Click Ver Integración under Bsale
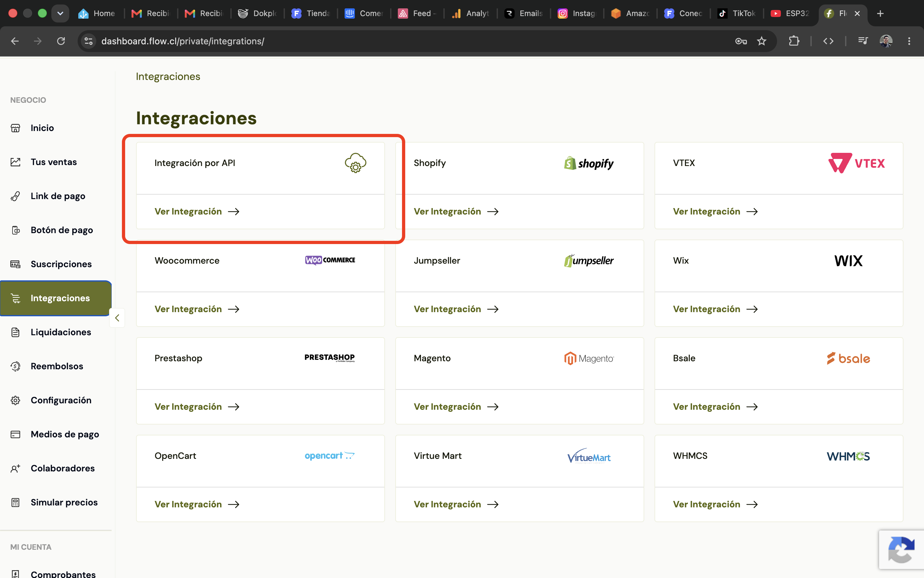The height and width of the screenshot is (578, 924). [715, 406]
